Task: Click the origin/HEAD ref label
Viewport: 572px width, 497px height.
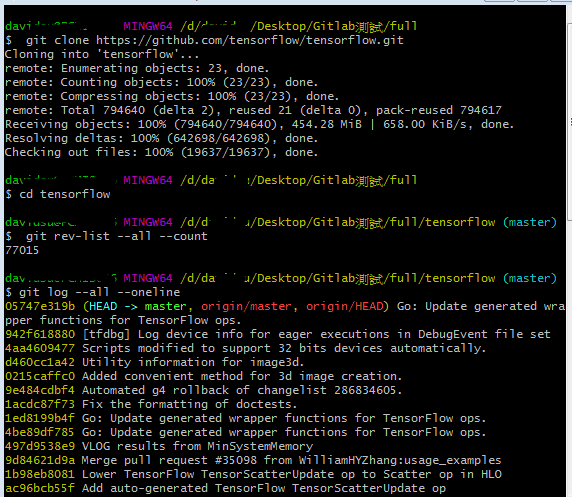Action: tap(345, 307)
